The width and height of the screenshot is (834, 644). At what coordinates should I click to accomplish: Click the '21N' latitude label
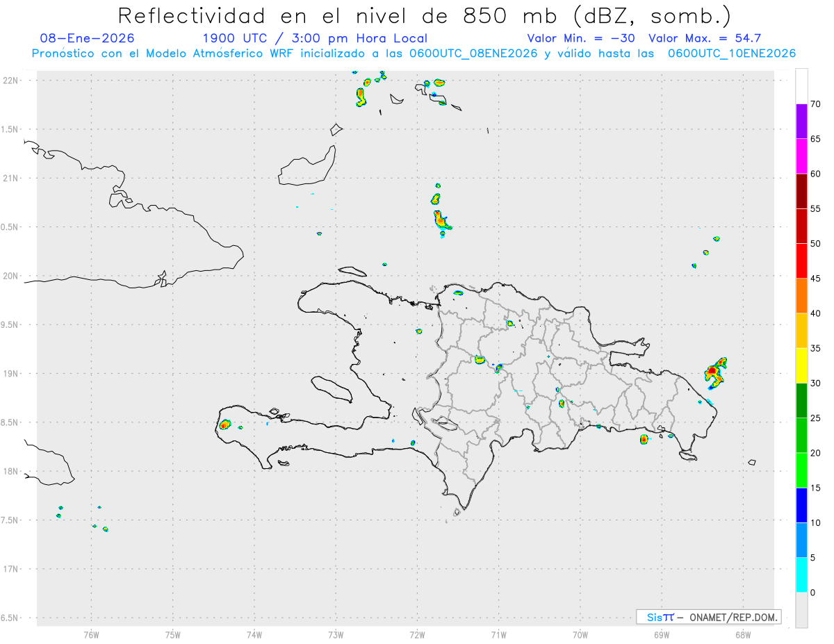pyautogui.click(x=12, y=179)
